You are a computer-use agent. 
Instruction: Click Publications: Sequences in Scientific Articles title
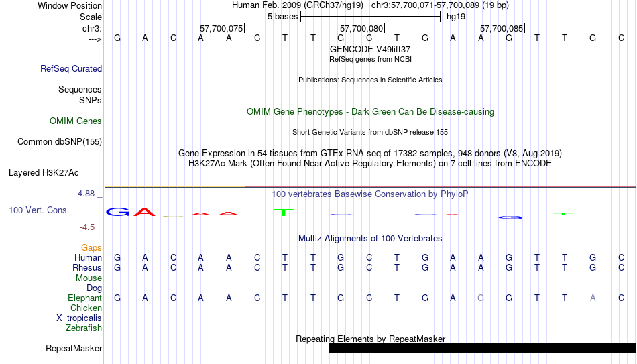click(x=370, y=80)
